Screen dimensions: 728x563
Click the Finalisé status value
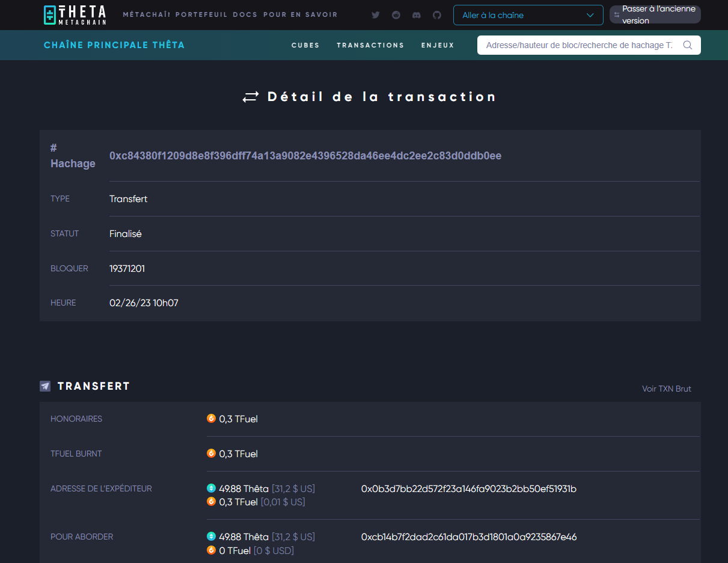[x=126, y=233]
